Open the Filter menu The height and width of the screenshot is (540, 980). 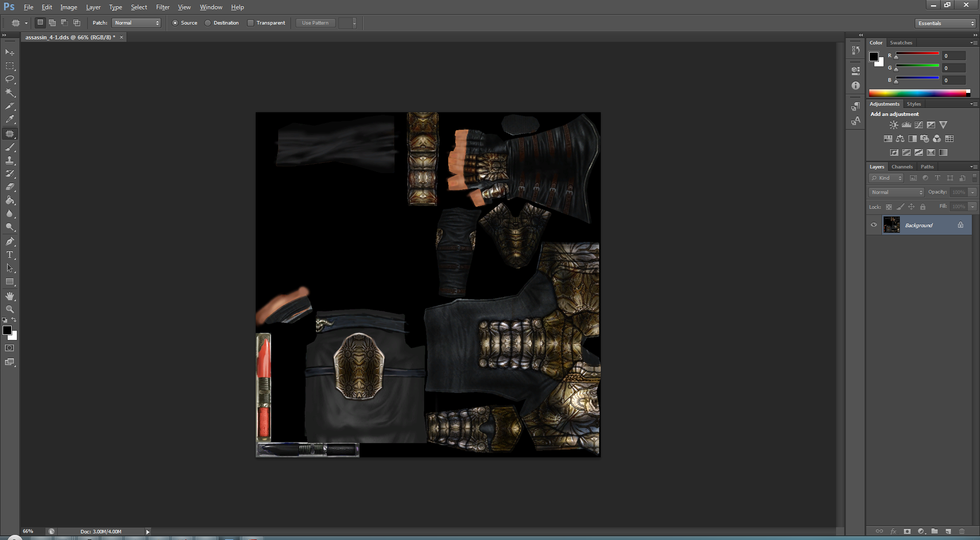tap(162, 7)
